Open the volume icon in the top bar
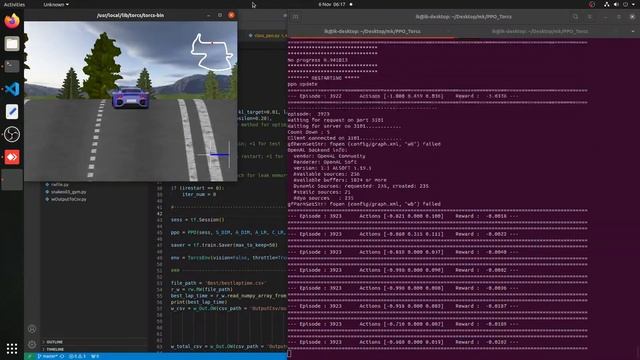The image size is (640, 360). (616, 4)
